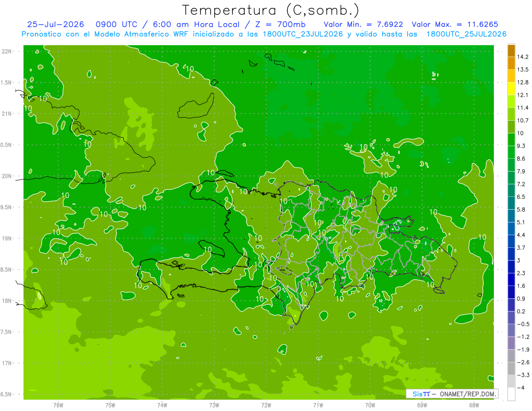532x411 pixels.
Task: Select the green color bar segment between 8.6 and 9.3
Action: (511, 152)
